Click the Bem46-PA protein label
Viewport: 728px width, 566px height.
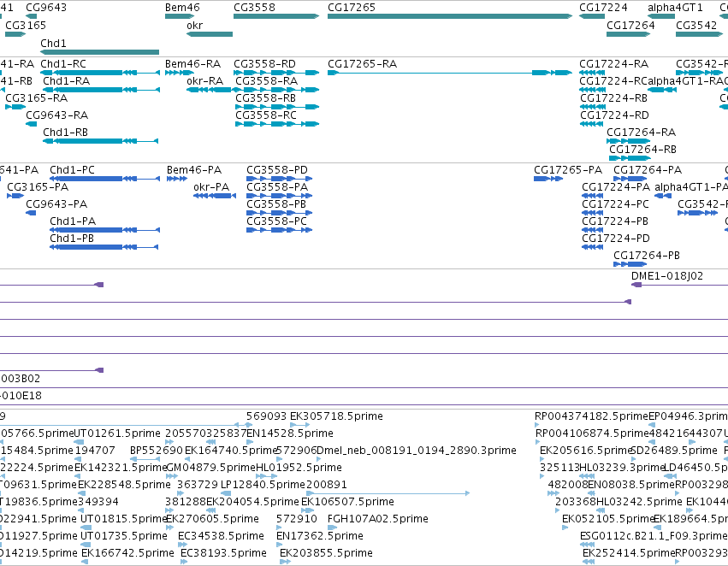[194, 170]
